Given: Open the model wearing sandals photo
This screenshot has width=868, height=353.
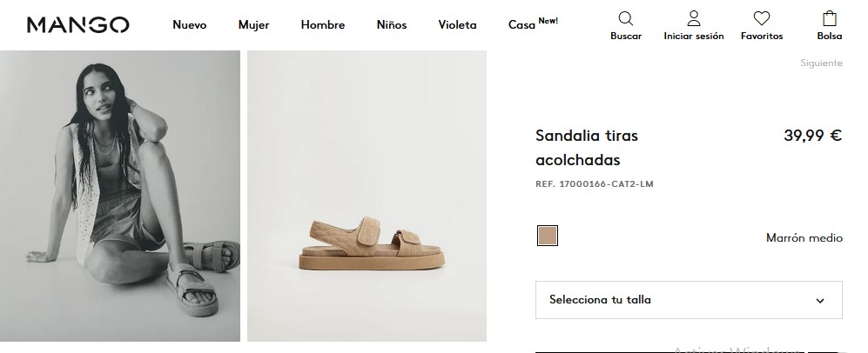Looking at the screenshot, I should click(x=120, y=196).
